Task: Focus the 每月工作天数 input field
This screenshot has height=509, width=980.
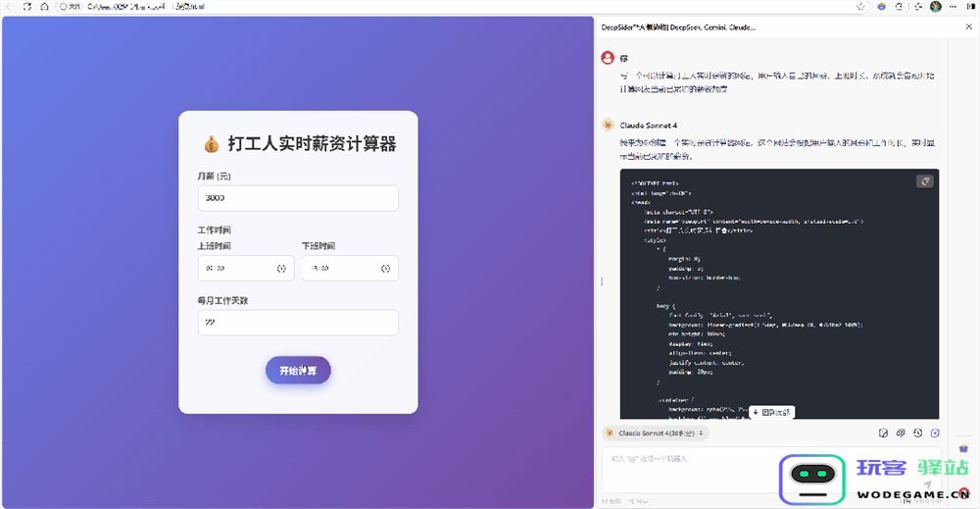Action: (x=298, y=322)
